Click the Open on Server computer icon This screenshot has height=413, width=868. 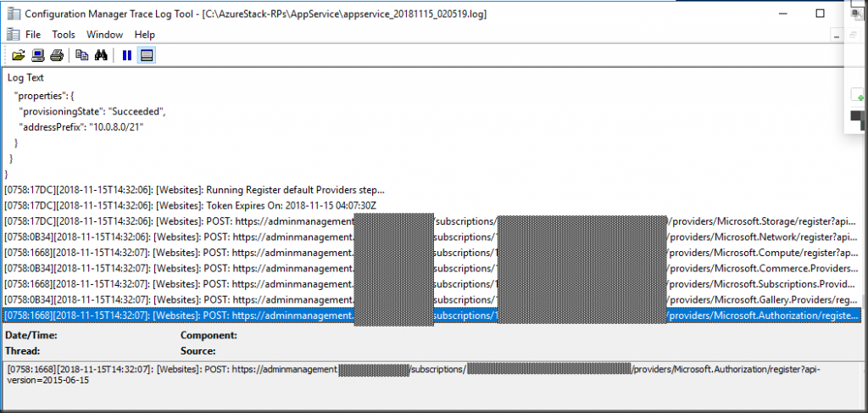(x=37, y=55)
